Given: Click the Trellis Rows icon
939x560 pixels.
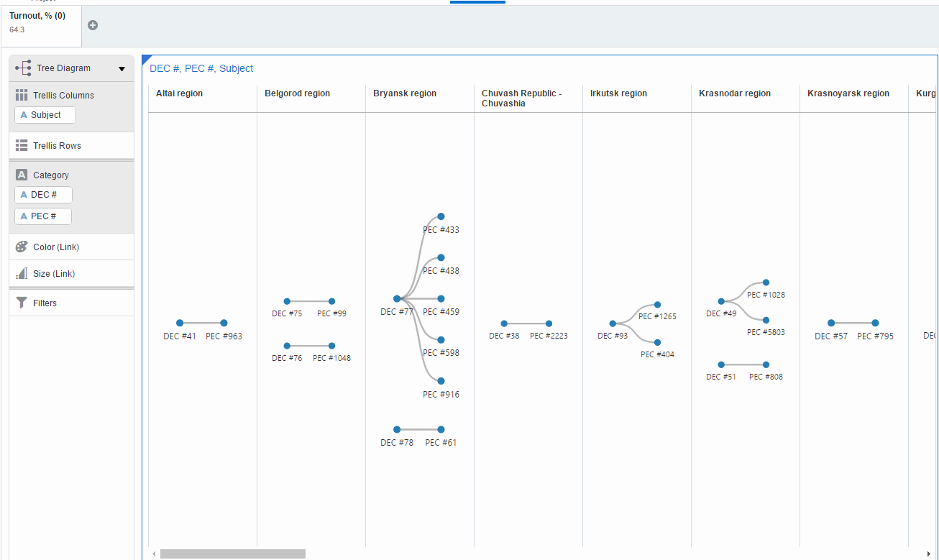Looking at the screenshot, I should [22, 145].
